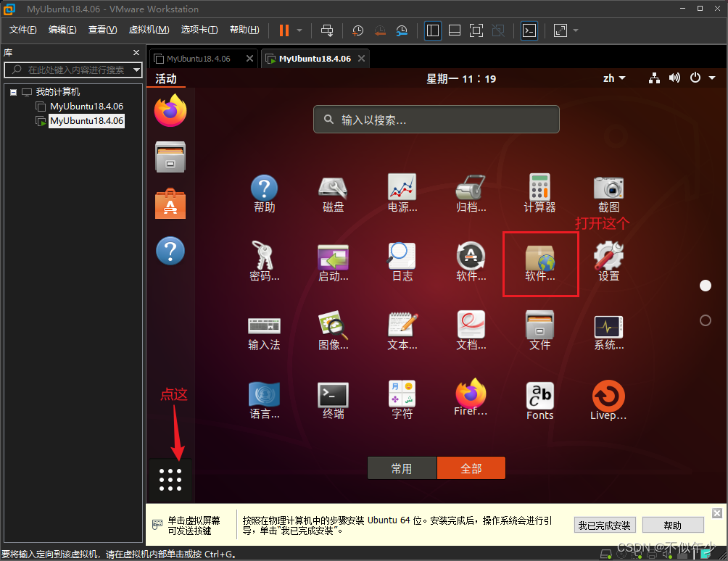Click the 帮助 button in install bar
This screenshot has width=728, height=561.
pyautogui.click(x=673, y=525)
